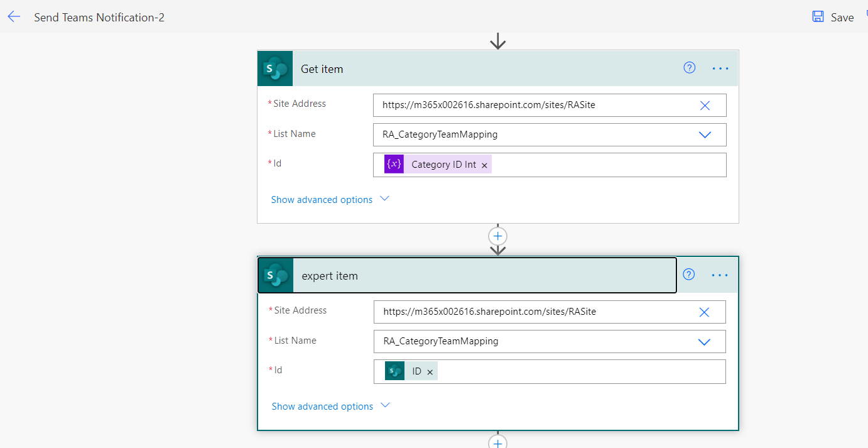
Task: Click the List Name label in expert item
Action: [x=295, y=341]
